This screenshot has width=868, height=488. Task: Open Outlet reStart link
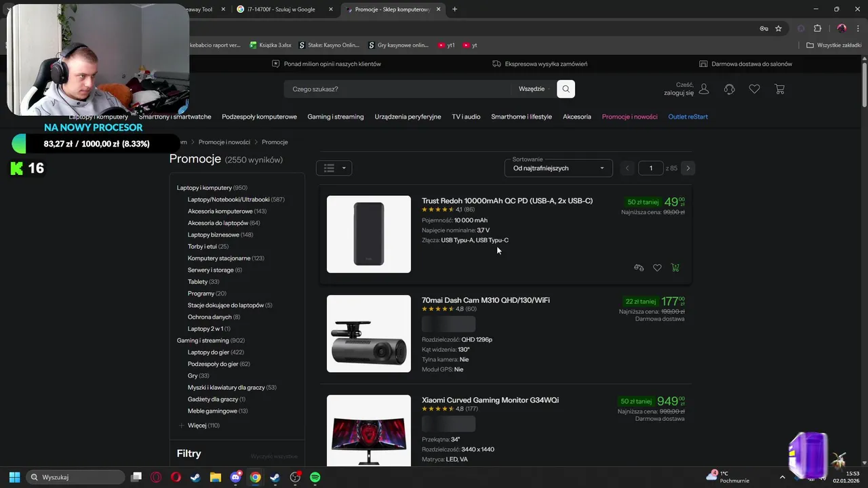[x=688, y=117]
